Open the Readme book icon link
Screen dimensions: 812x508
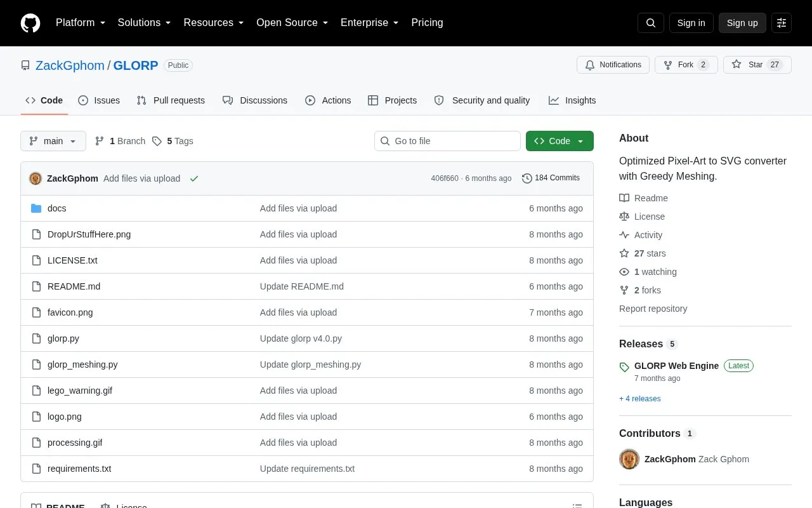coord(624,198)
